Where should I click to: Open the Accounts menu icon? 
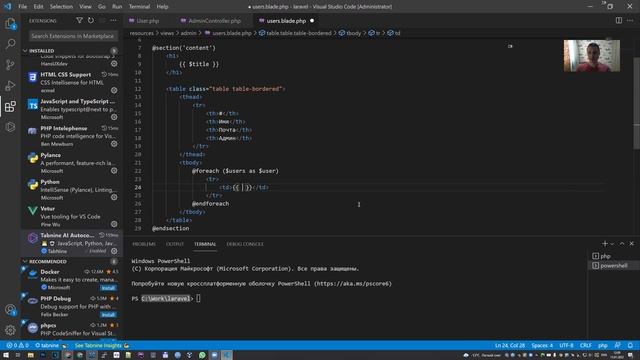tap(10, 310)
